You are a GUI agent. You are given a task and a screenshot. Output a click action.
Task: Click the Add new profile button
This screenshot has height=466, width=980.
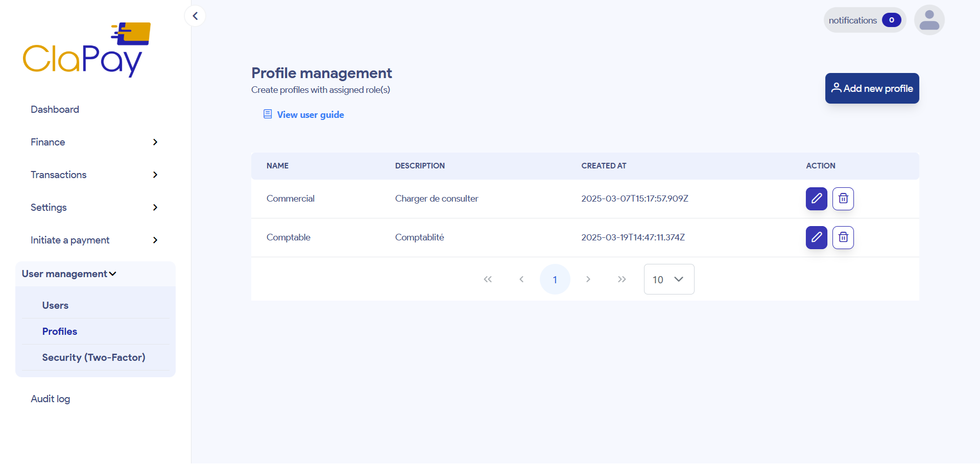tap(872, 88)
